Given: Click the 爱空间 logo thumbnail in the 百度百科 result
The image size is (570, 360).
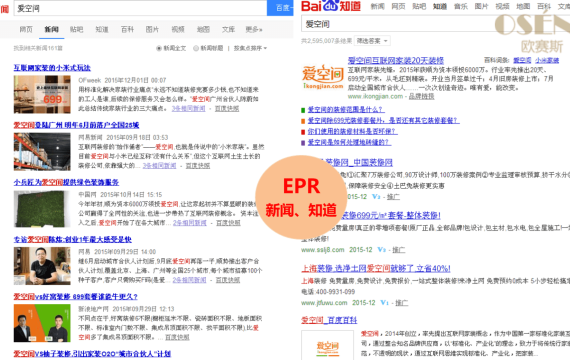Looking at the screenshot, I should 328,345.
